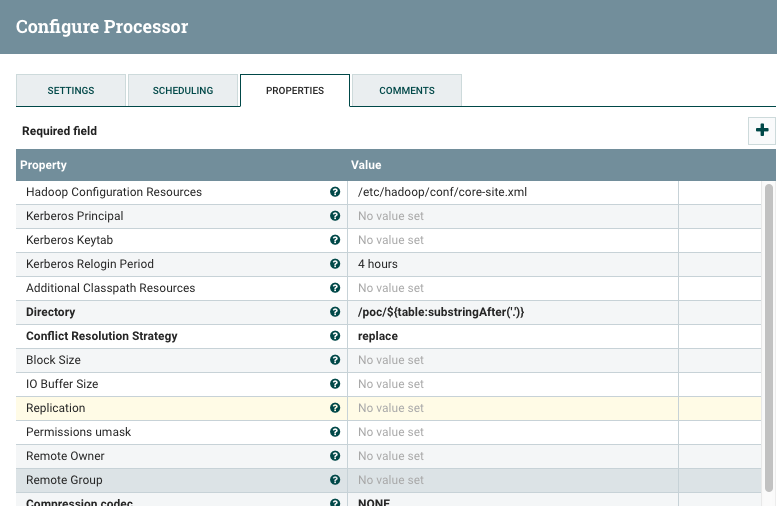Show help icon for Replication property
Screen dimensions: 777x515
click(x=335, y=408)
